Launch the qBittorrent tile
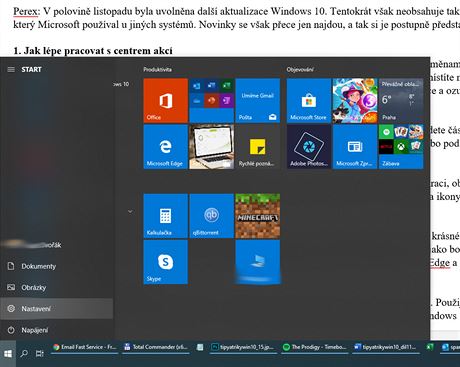This screenshot has height=367, width=460. pyautogui.click(x=212, y=216)
